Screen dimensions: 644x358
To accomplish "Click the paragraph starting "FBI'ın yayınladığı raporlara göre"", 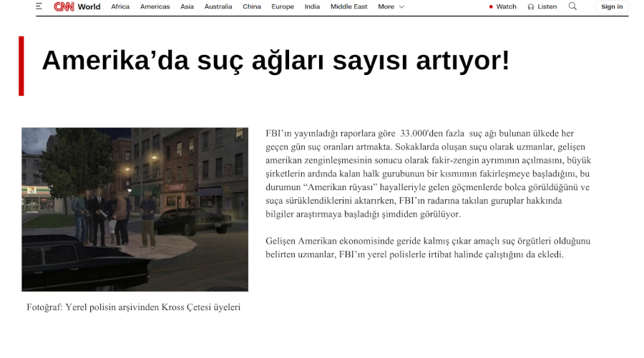I will (428, 174).
